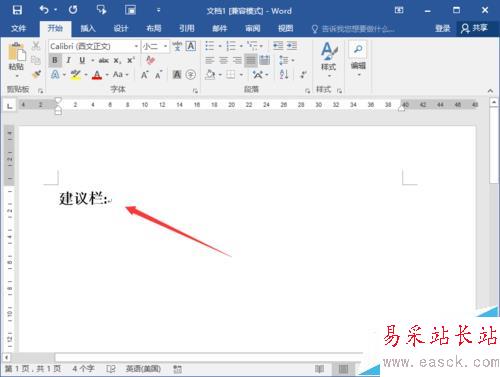Click page count in status bar
The image size is (500, 377).
[33, 369]
